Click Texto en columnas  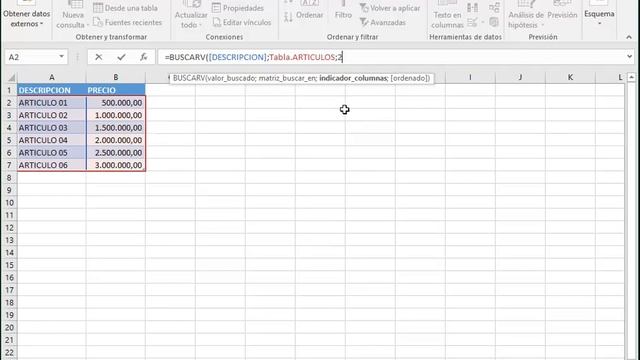[447, 16]
